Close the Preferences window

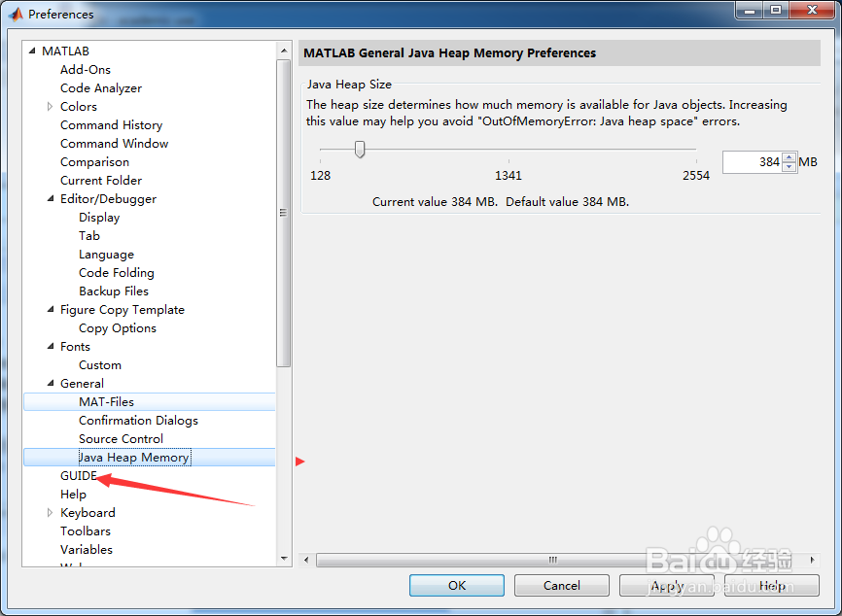(x=813, y=10)
